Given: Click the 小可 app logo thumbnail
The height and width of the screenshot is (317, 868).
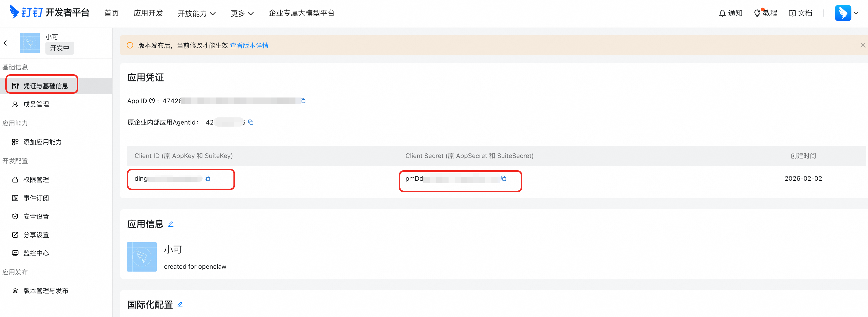Looking at the screenshot, I should tap(30, 43).
